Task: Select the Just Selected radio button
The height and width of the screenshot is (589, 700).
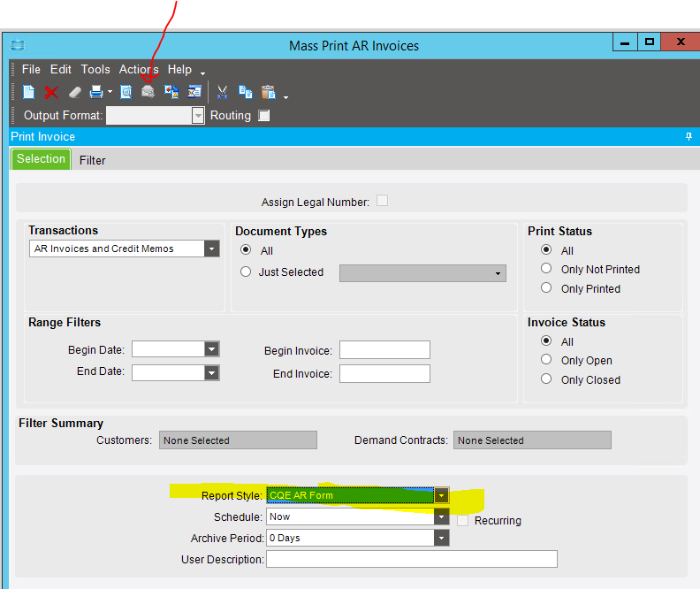Action: tap(246, 272)
